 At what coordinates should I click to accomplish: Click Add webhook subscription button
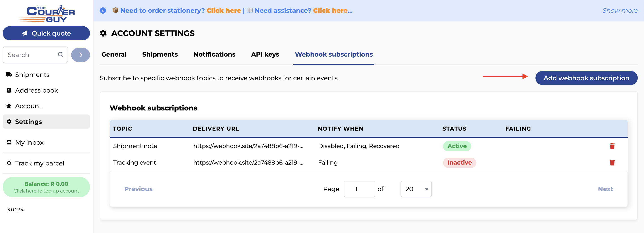586,78
